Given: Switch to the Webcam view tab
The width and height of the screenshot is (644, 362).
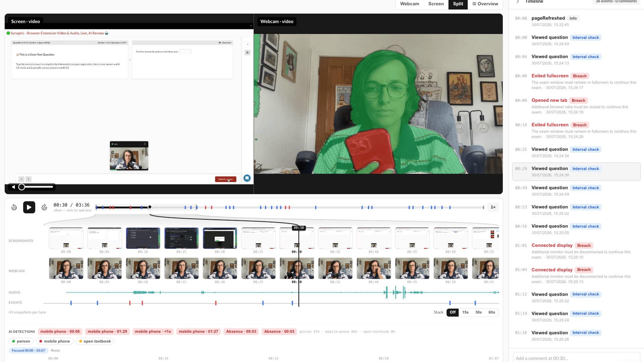Looking at the screenshot, I should coord(410,4).
